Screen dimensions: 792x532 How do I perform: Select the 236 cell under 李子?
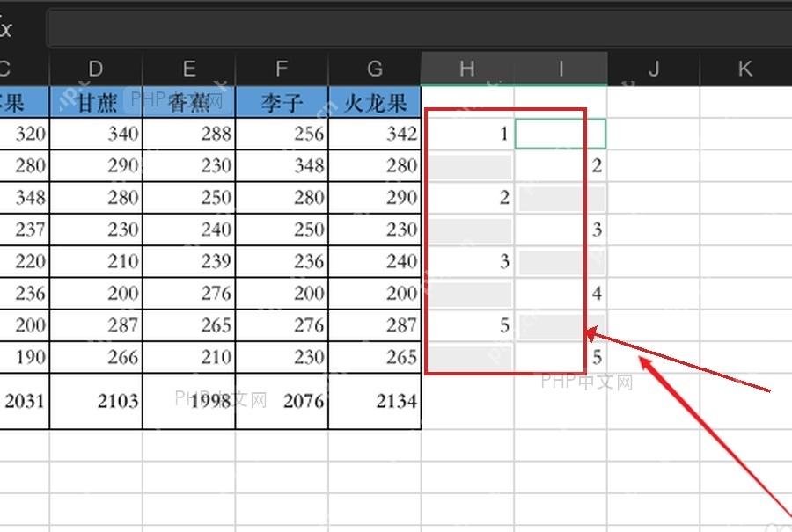coord(282,261)
